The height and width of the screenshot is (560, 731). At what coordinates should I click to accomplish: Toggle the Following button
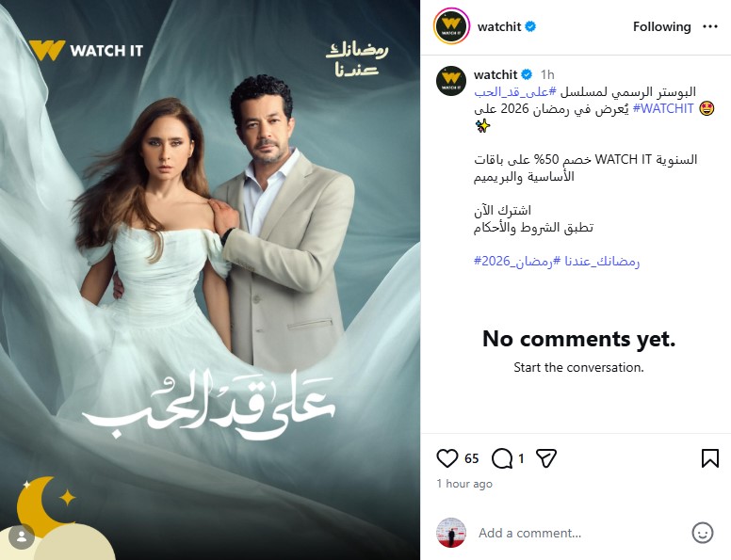[661, 27]
